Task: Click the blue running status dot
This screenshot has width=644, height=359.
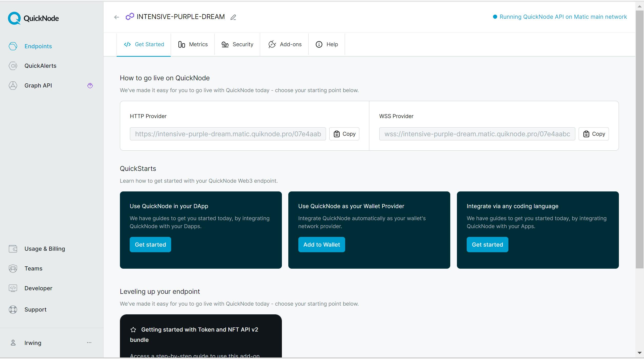Action: (495, 17)
